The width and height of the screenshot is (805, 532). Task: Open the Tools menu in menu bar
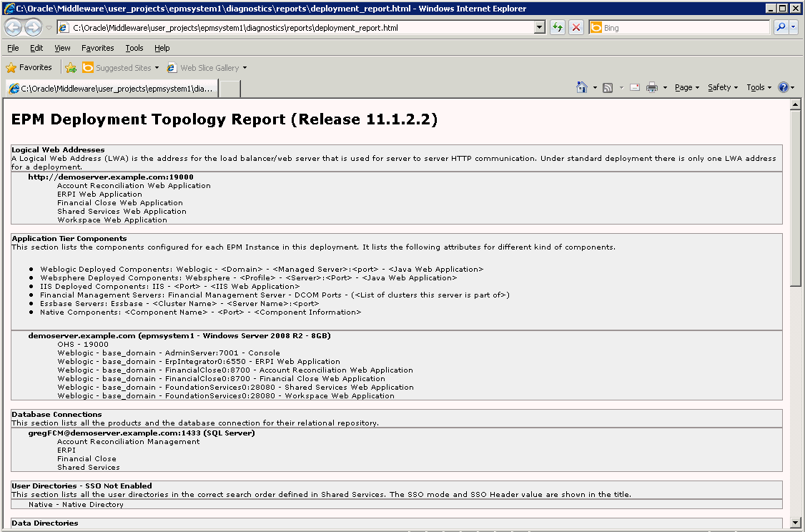pos(134,48)
